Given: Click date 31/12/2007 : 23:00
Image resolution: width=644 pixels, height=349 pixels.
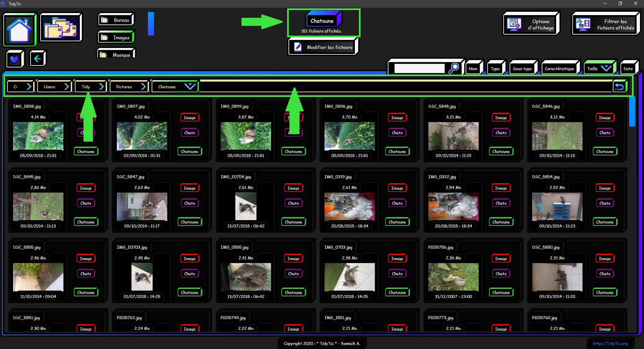Looking at the screenshot, I should 453,296.
